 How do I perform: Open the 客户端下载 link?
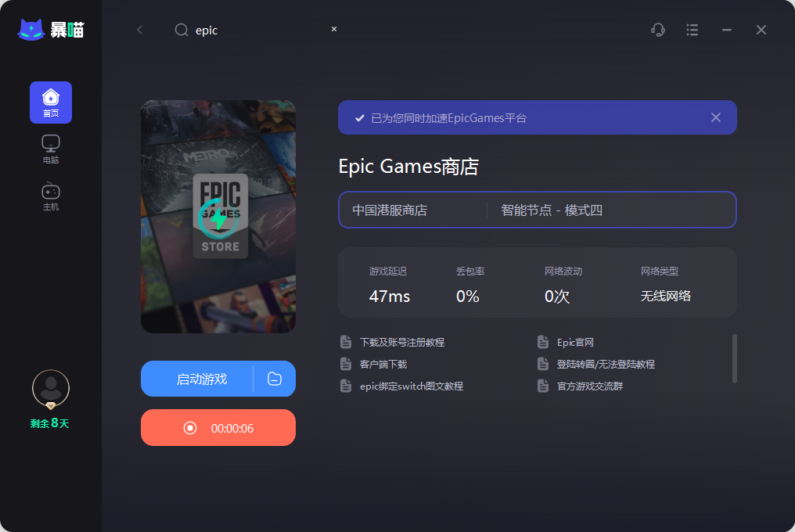(x=383, y=364)
